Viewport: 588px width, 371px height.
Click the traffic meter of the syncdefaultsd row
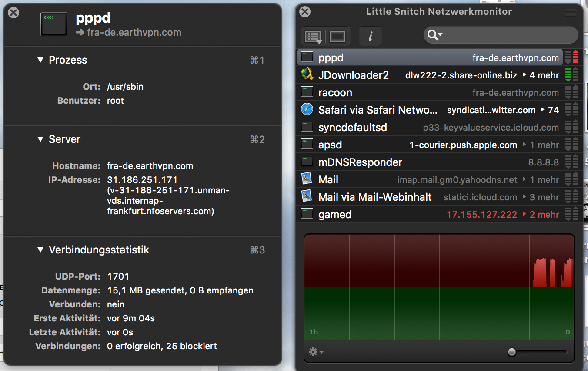click(572, 127)
